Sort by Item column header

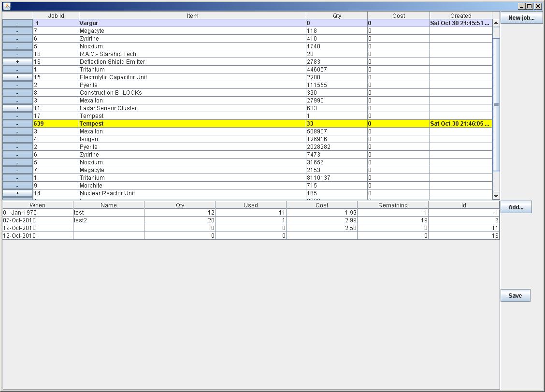click(x=193, y=15)
